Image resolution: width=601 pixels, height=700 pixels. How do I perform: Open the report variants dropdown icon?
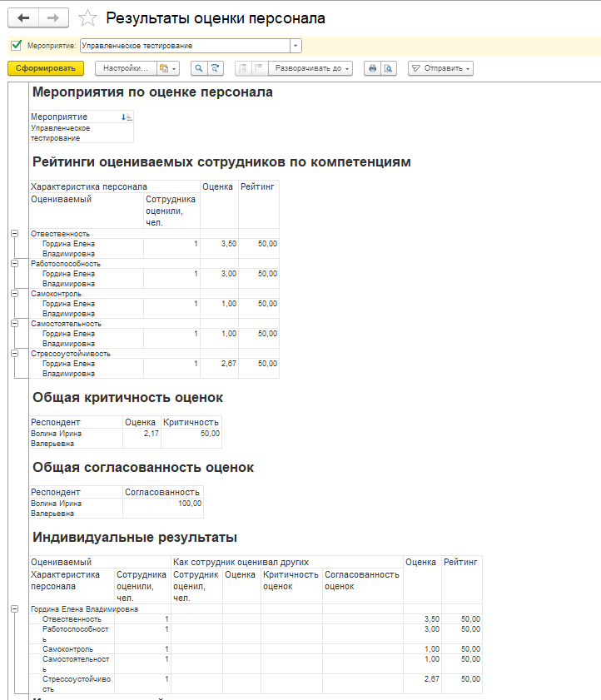pos(168,68)
